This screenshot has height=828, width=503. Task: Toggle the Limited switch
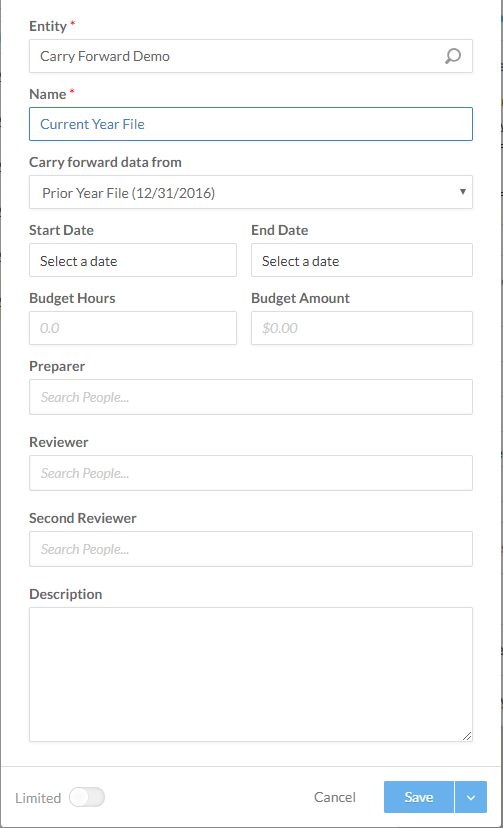click(x=87, y=797)
